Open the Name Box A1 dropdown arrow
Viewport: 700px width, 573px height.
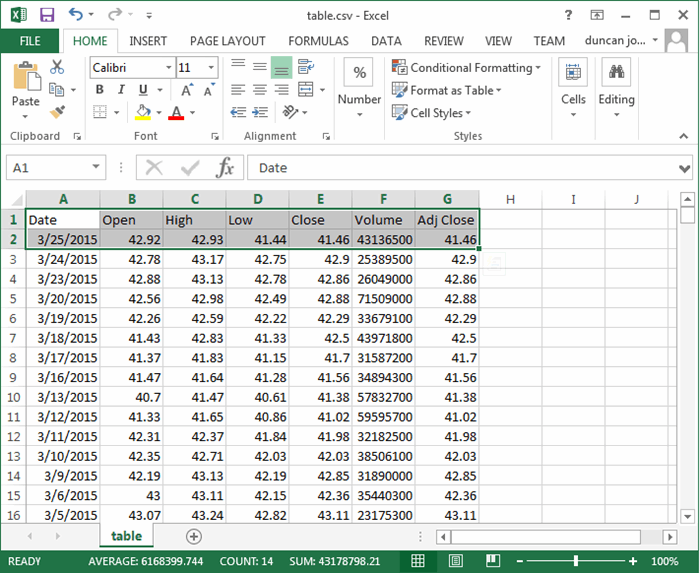pos(96,167)
